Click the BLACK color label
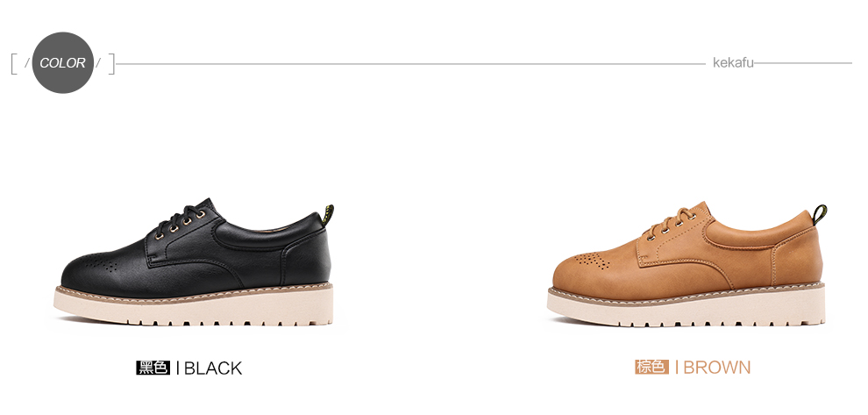 [212, 368]
